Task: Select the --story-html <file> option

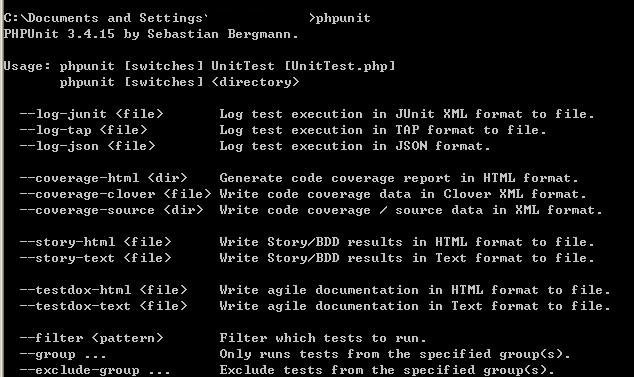Action: 95,242
